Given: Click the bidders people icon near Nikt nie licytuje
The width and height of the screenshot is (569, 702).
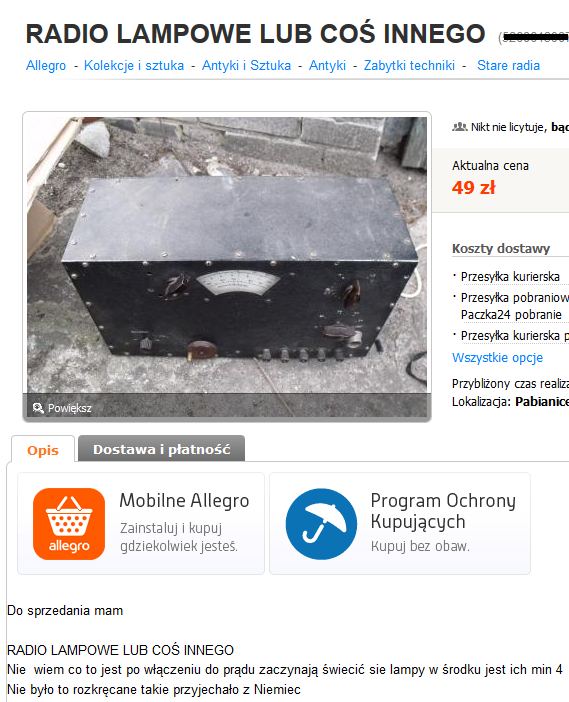Looking at the screenshot, I should 459,127.
